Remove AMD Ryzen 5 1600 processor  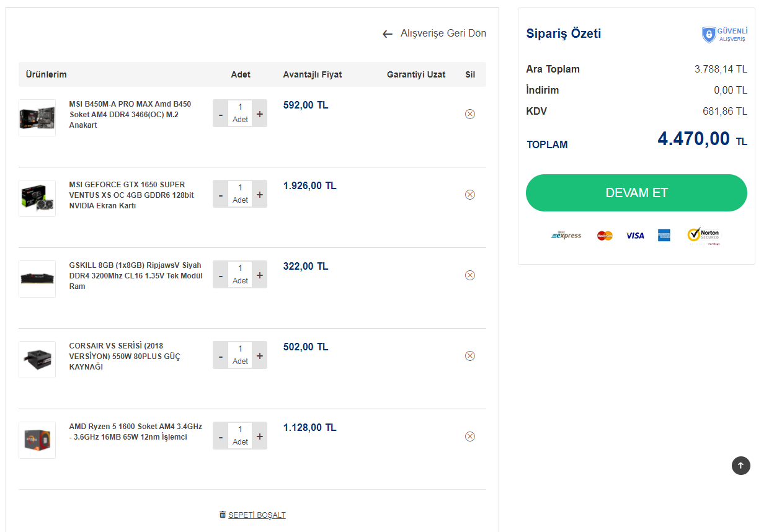click(x=469, y=437)
